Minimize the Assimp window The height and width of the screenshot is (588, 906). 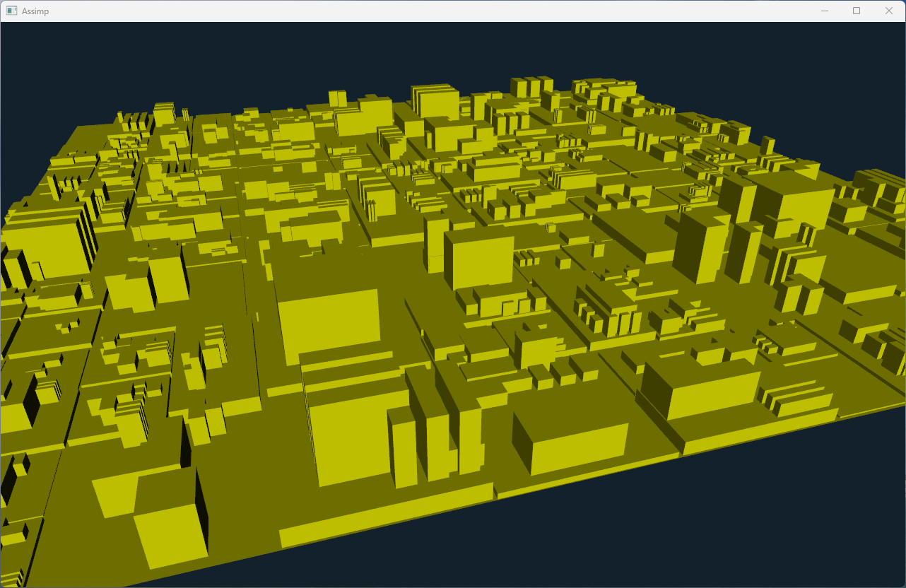824,11
